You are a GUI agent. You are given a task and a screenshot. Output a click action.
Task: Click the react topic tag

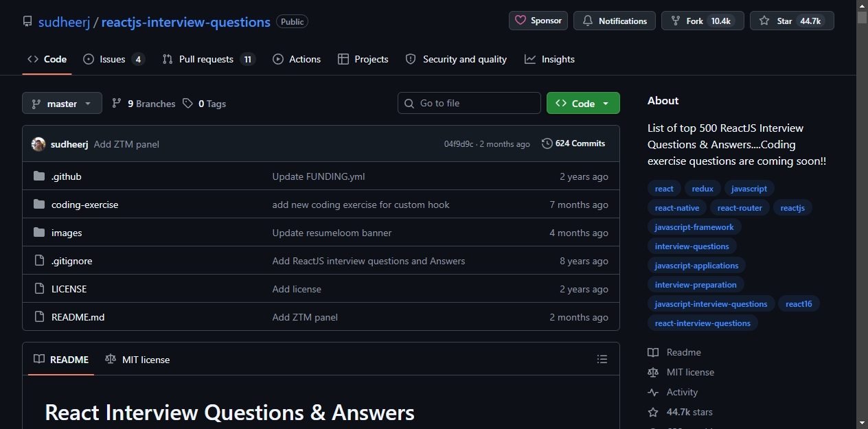click(664, 188)
